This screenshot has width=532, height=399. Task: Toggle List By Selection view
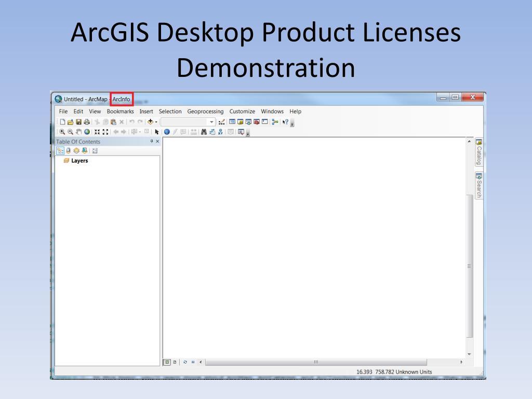click(x=85, y=151)
